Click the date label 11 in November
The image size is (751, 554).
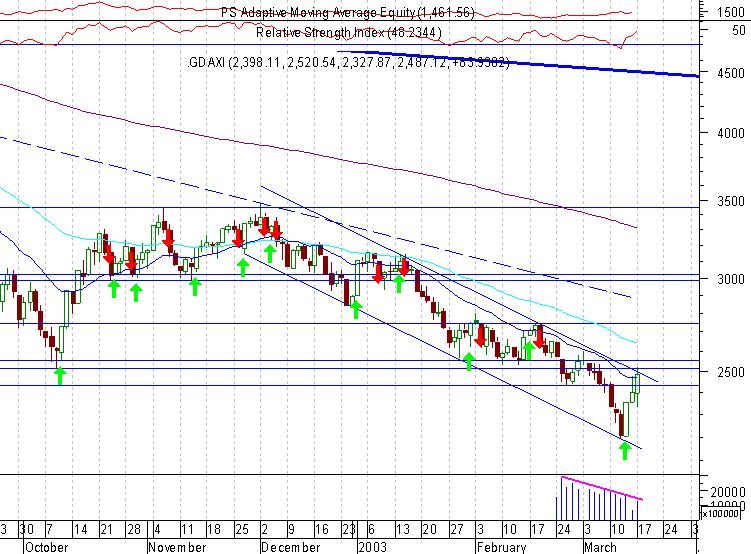click(x=186, y=529)
